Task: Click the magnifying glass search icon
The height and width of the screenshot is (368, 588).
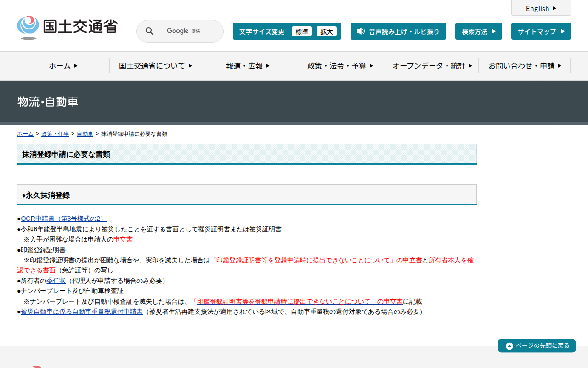Action: pos(149,31)
